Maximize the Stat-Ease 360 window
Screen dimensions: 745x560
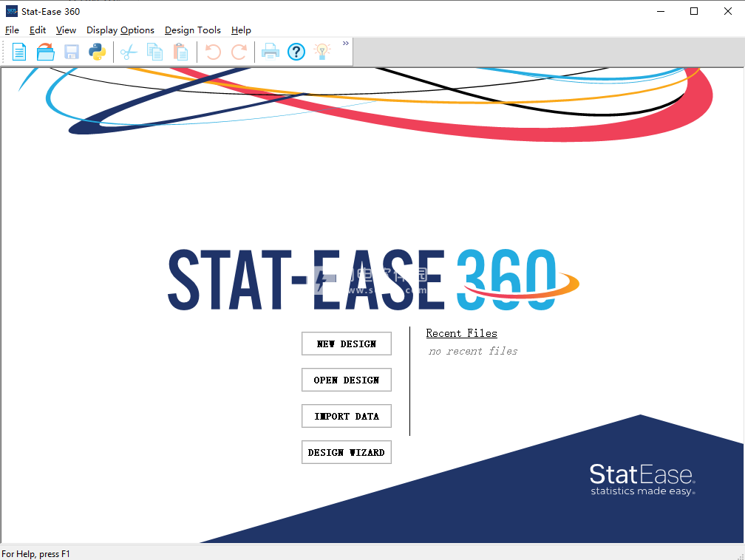pos(694,11)
